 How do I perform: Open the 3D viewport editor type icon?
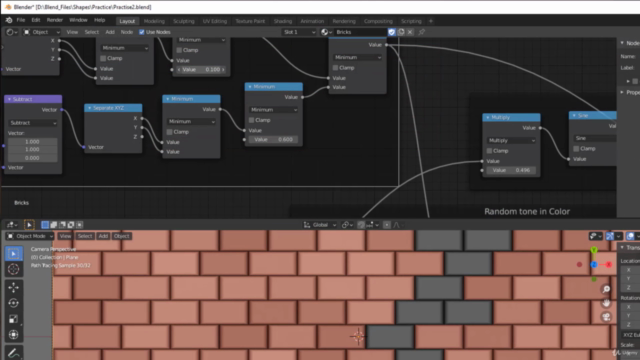pyautogui.click(x=12, y=225)
